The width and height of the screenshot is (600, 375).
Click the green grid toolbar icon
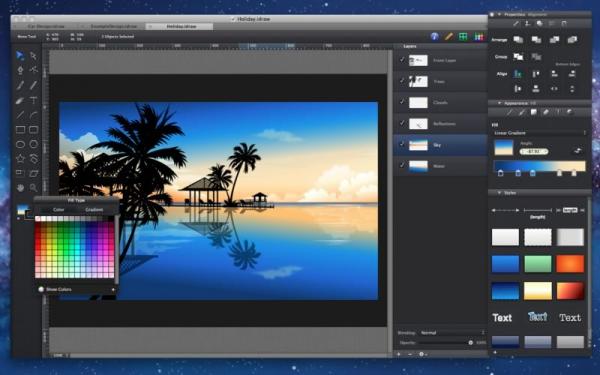tap(463, 36)
